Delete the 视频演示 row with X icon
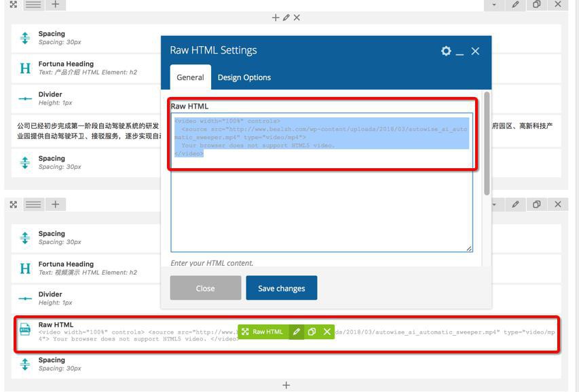The width and height of the screenshot is (579, 392). 558,204
